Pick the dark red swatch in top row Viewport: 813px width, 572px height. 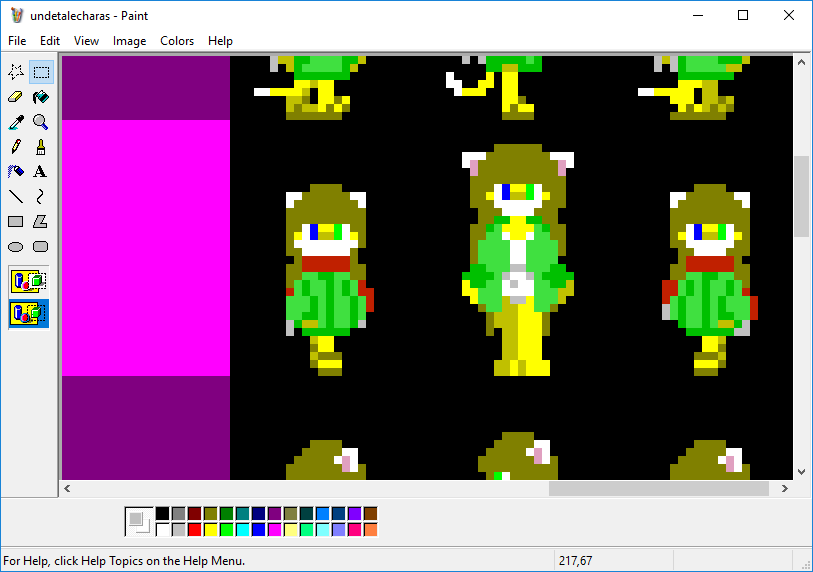click(x=194, y=513)
